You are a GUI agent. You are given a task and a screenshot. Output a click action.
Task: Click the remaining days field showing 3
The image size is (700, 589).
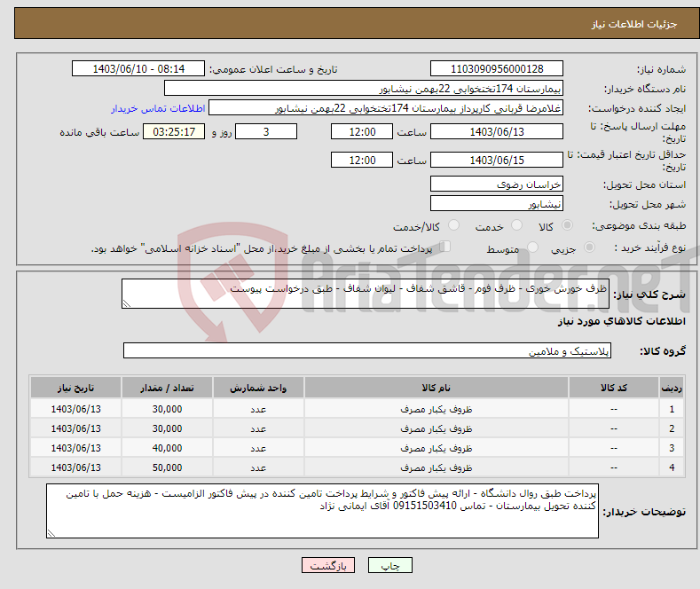coord(266,131)
